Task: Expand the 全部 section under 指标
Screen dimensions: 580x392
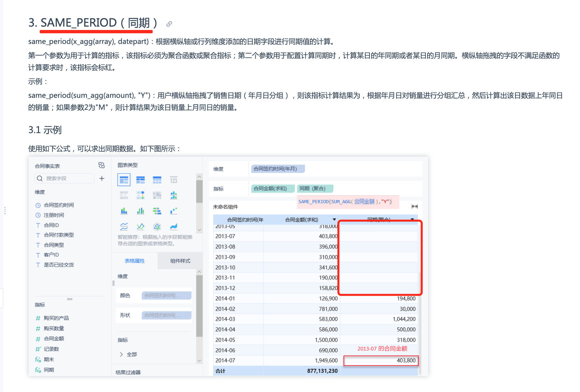Action: click(122, 354)
